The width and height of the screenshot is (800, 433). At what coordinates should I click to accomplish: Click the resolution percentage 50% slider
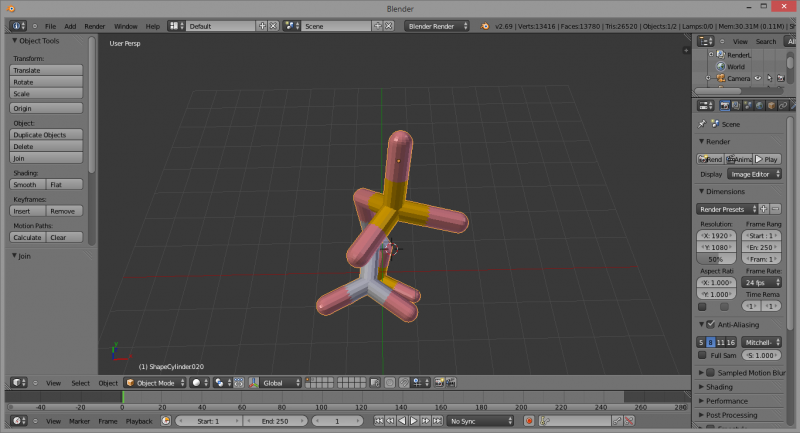click(715, 259)
